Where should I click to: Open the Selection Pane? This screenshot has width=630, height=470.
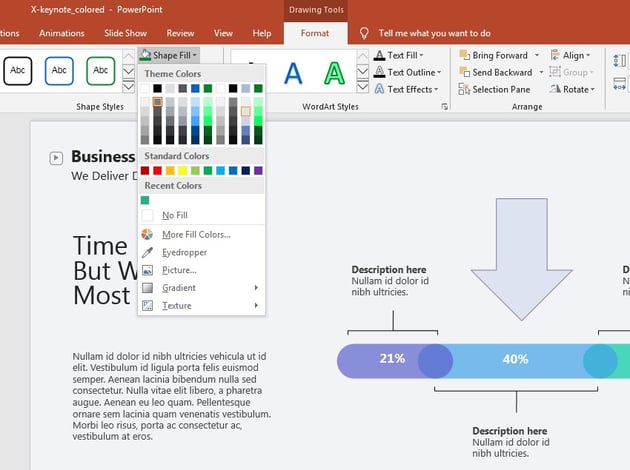pyautogui.click(x=501, y=89)
